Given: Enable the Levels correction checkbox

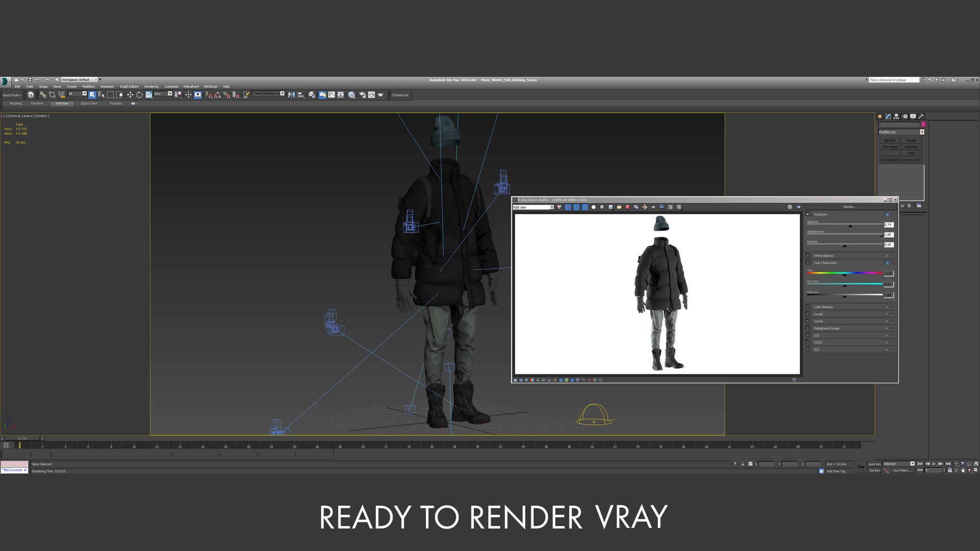Looking at the screenshot, I should 807,314.
